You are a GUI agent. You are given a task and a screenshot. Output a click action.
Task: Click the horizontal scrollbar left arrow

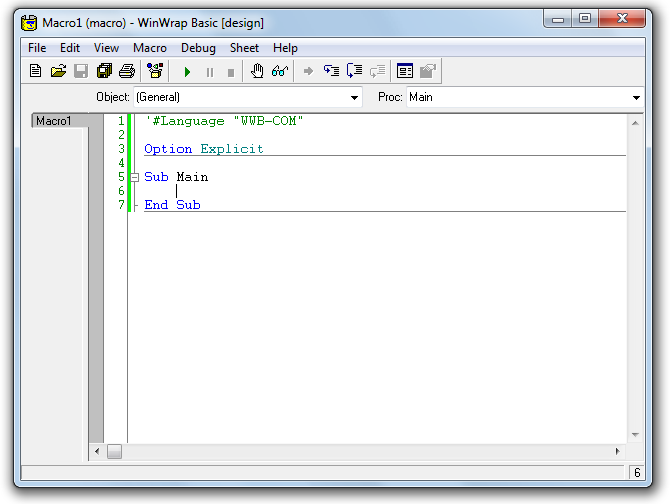[x=97, y=451]
